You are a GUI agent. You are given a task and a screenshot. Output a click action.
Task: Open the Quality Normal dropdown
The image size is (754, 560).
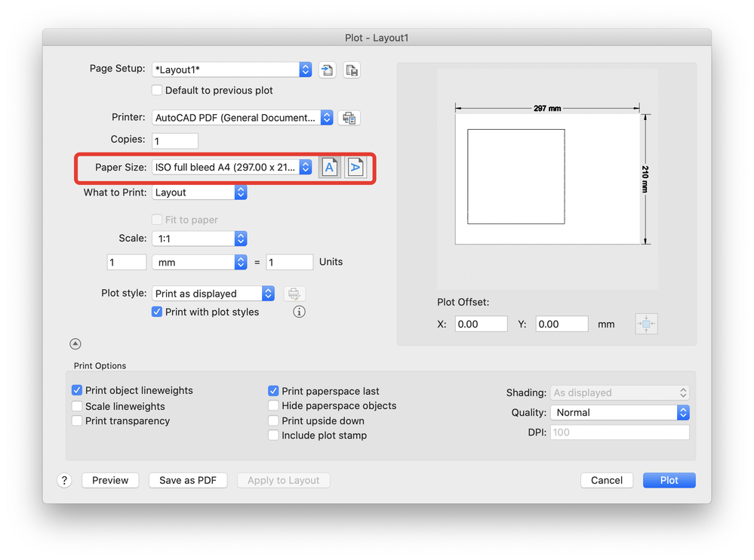(620, 412)
